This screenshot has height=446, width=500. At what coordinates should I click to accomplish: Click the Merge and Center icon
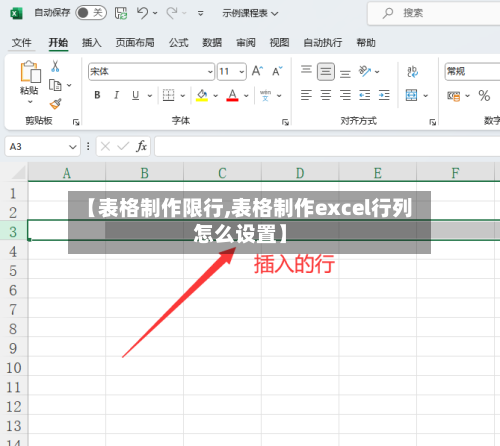click(412, 95)
